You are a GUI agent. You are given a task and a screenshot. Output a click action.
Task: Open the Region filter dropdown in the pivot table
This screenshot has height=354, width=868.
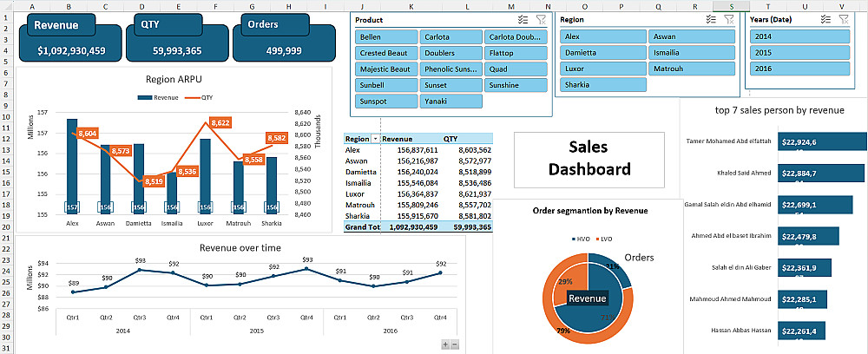pyautogui.click(x=375, y=140)
